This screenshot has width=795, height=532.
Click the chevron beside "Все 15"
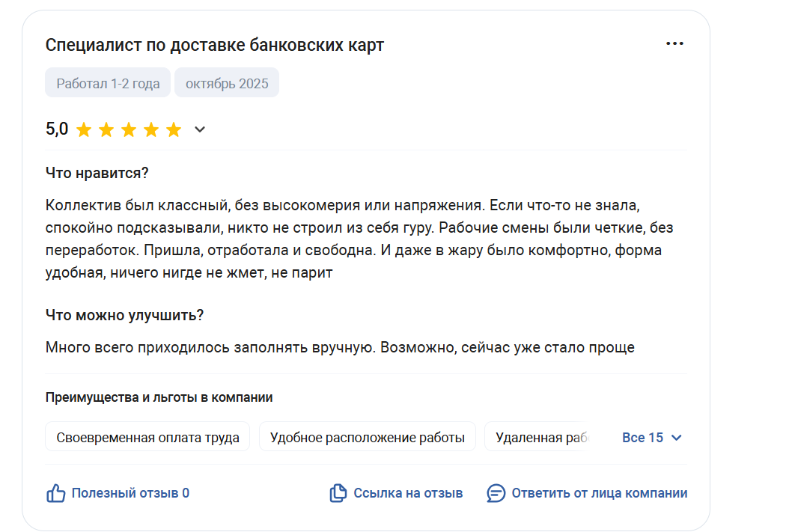(x=677, y=438)
